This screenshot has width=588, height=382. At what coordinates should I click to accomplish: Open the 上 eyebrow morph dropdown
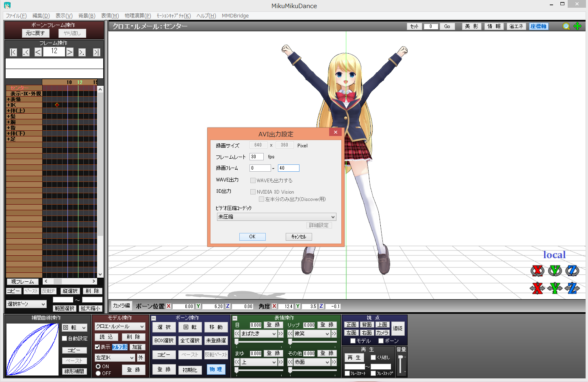pyautogui.click(x=258, y=362)
